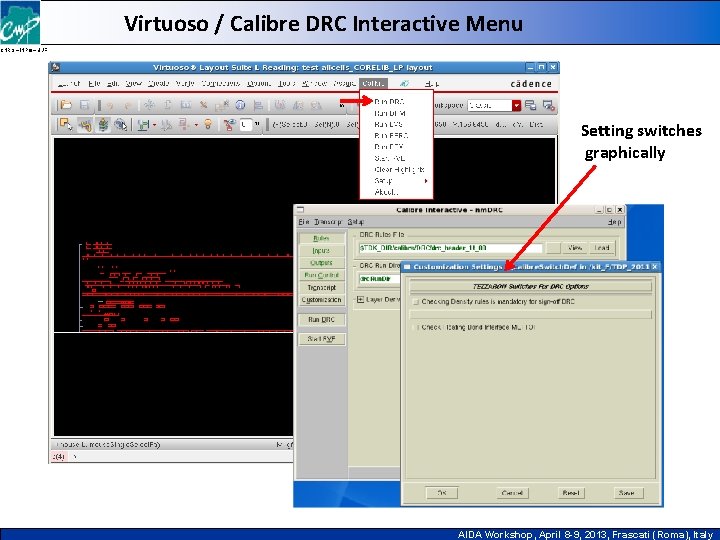720x540 pixels.
Task: Select the Outputs tab in Calibre sidebar
Action: pyautogui.click(x=321, y=263)
